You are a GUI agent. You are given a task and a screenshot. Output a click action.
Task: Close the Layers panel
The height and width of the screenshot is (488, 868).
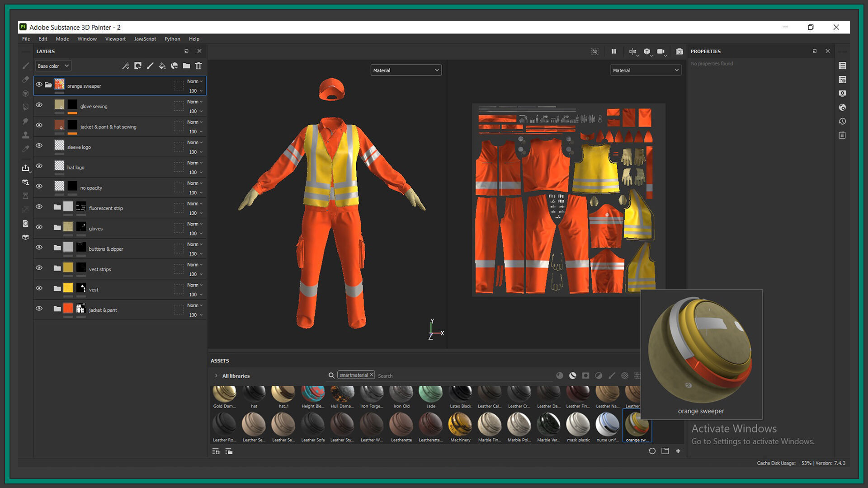coord(199,51)
